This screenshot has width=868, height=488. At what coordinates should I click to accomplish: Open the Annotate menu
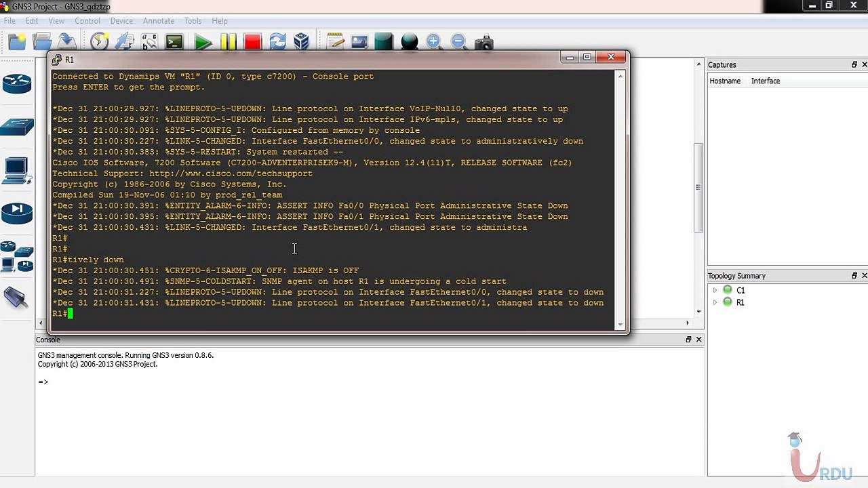tap(159, 21)
